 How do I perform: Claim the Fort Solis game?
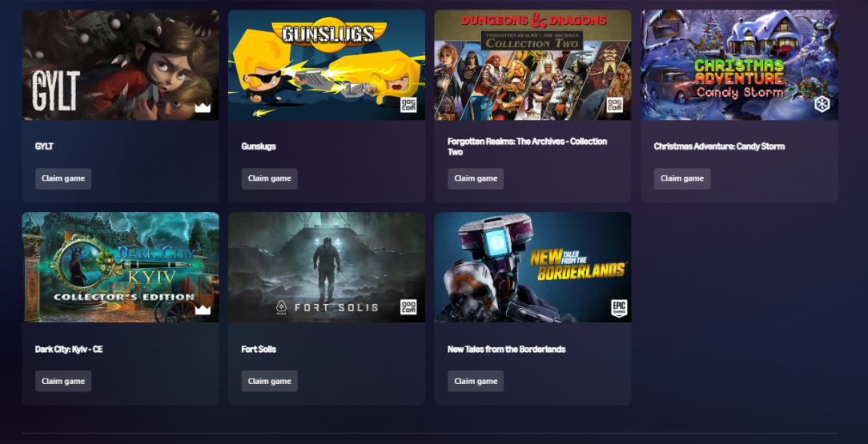click(270, 381)
